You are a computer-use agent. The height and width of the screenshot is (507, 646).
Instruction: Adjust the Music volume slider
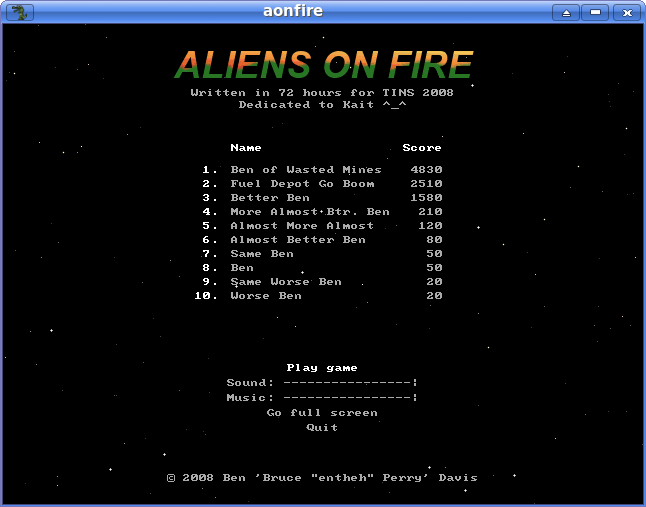point(351,397)
